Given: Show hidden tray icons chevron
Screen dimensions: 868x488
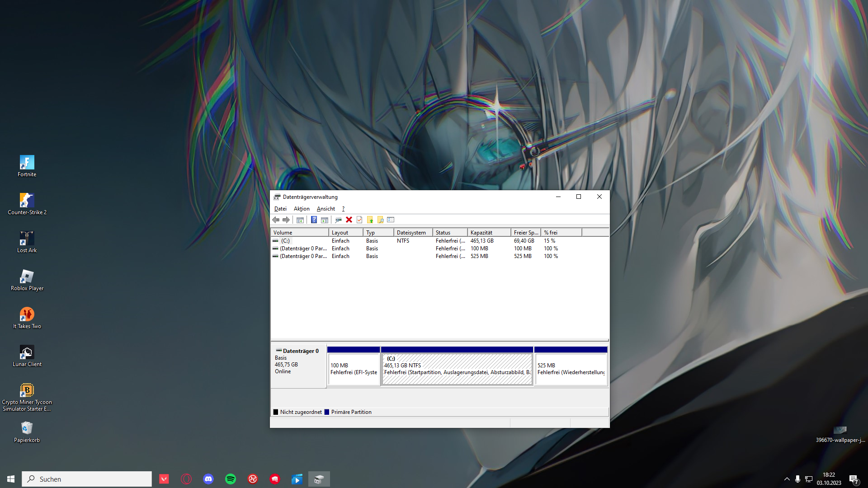Looking at the screenshot, I should (x=787, y=479).
